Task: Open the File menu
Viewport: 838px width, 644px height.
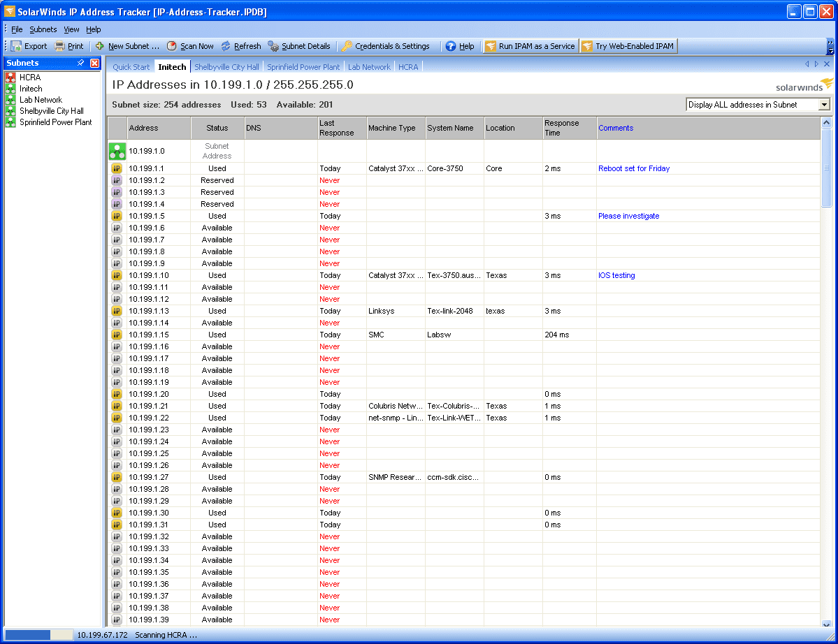Action: [17, 29]
